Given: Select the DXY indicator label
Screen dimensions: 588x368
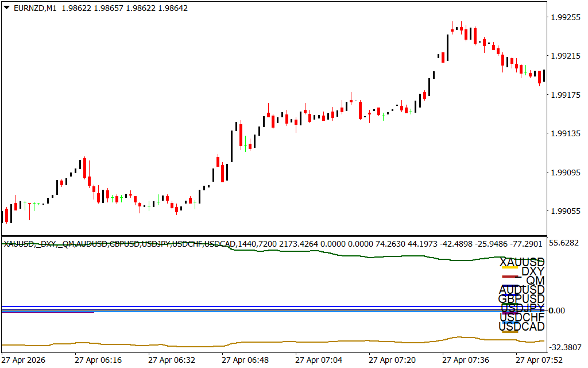Looking at the screenshot, I should click(x=533, y=271).
